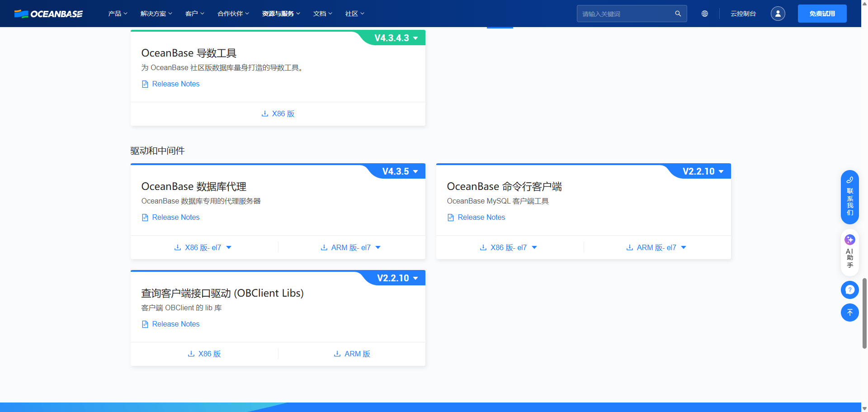868x412 pixels.
Task: Click the OceanBase logo in header
Action: (x=48, y=14)
